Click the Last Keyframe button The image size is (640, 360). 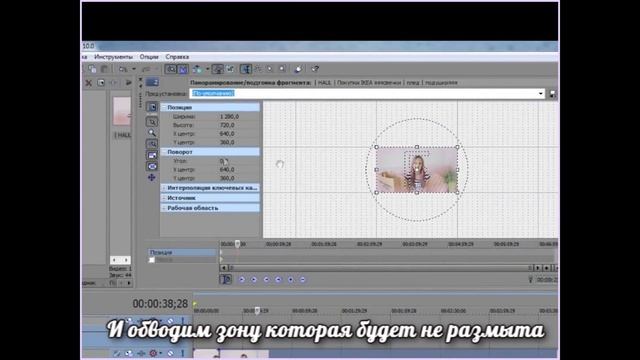pos(278,280)
